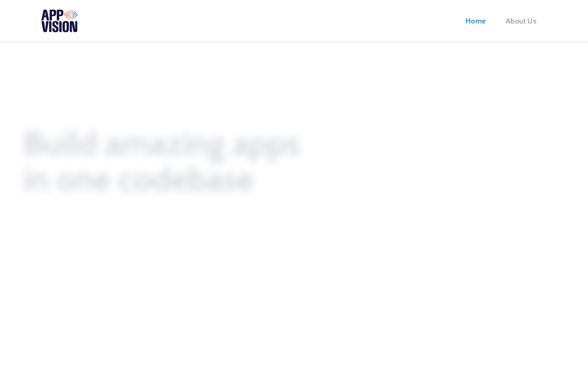Click the letter A of the APP logo text
The image size is (588, 368).
(x=45, y=15)
